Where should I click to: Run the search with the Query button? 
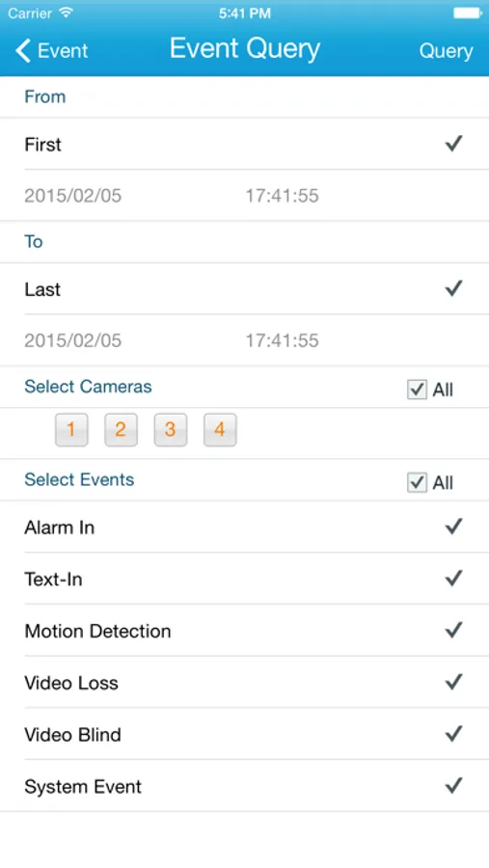pyautogui.click(x=446, y=51)
